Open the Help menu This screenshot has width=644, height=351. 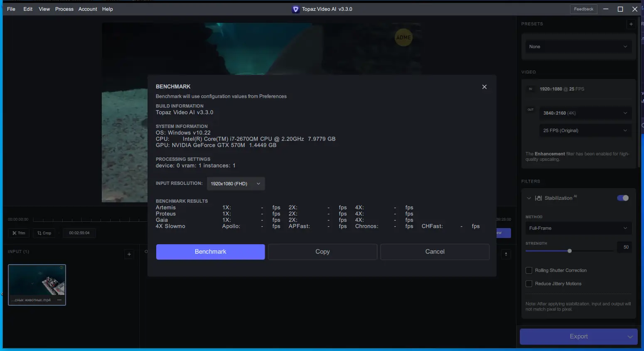pyautogui.click(x=108, y=9)
